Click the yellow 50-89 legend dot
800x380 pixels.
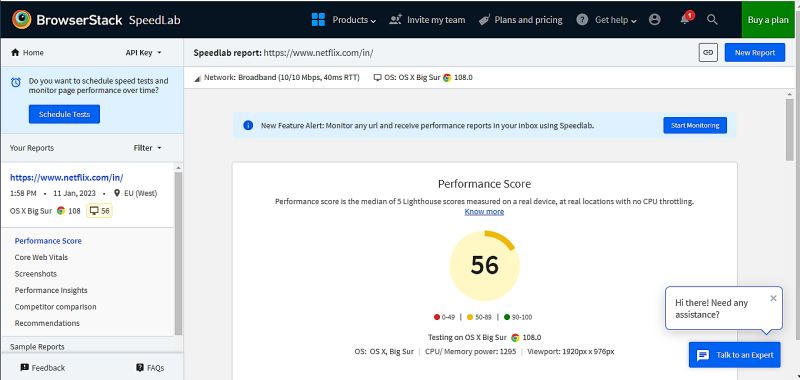click(470, 317)
